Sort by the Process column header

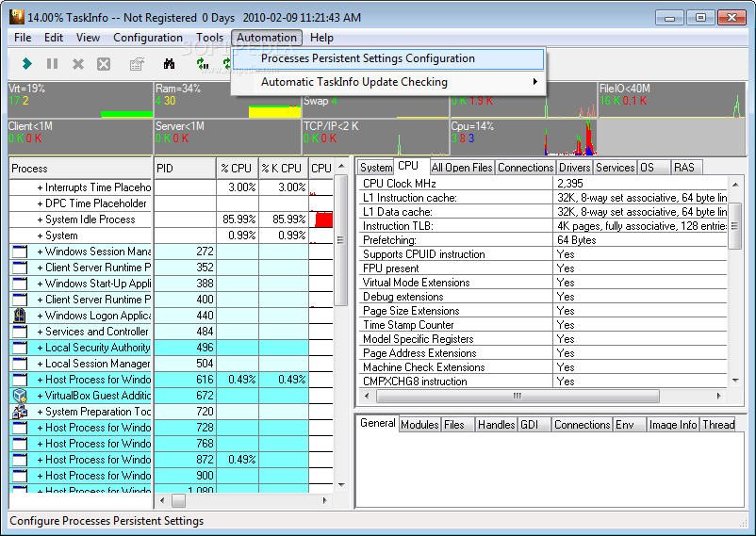(80, 169)
